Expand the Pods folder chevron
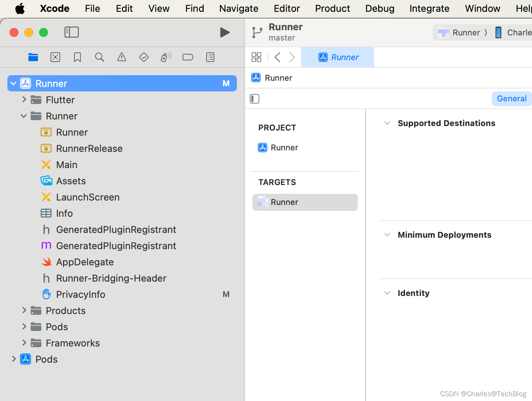532x401 pixels. 24,327
